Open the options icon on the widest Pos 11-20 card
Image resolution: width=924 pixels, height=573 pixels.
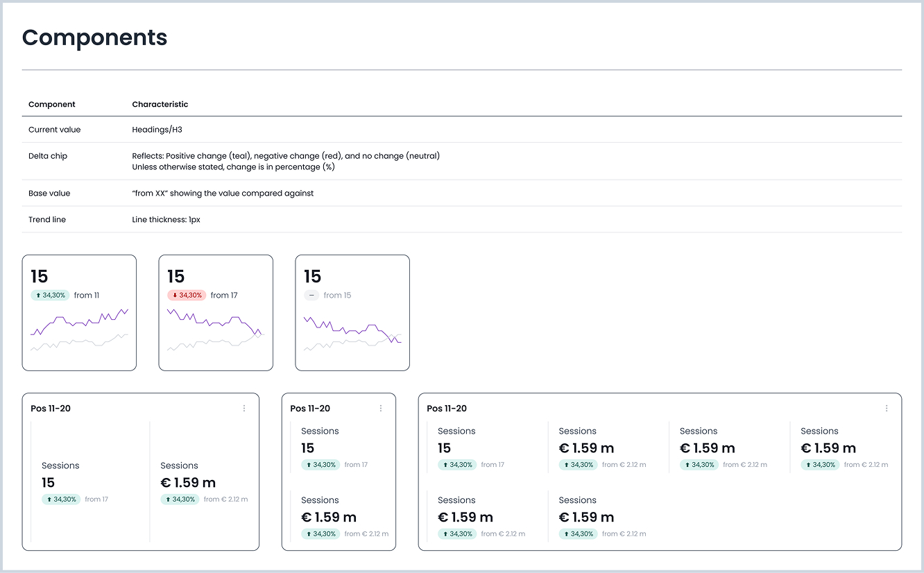pyautogui.click(x=887, y=409)
